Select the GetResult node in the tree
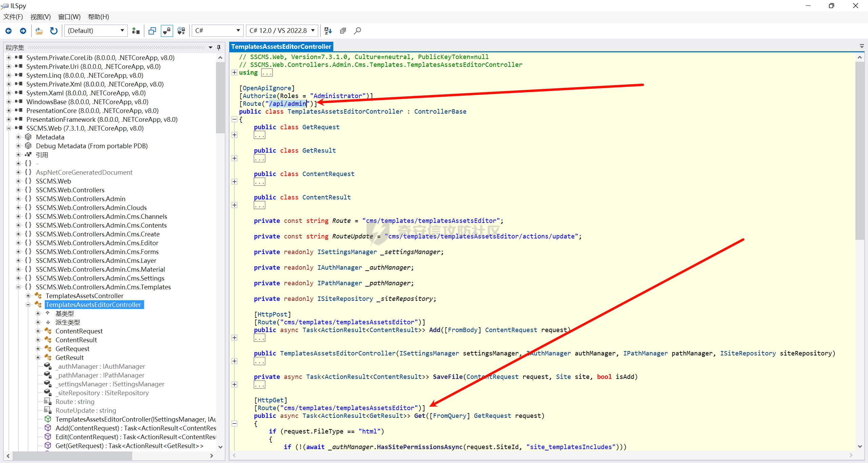Viewport: 868px width, 463px height. click(70, 358)
